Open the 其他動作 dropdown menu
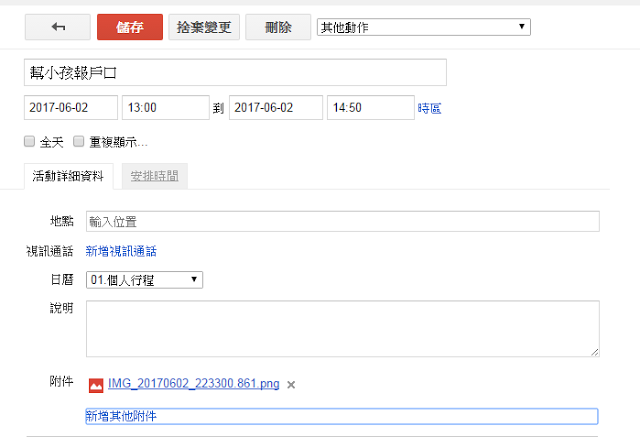 424,27
